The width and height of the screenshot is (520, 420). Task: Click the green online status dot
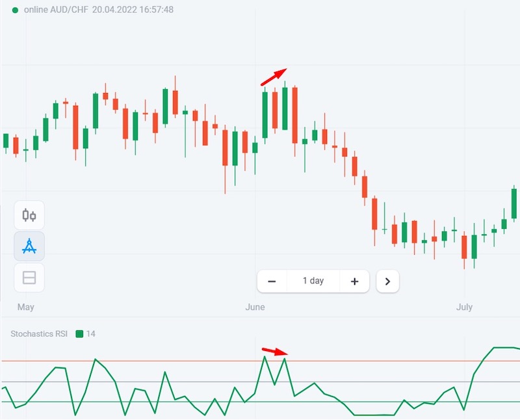point(15,10)
